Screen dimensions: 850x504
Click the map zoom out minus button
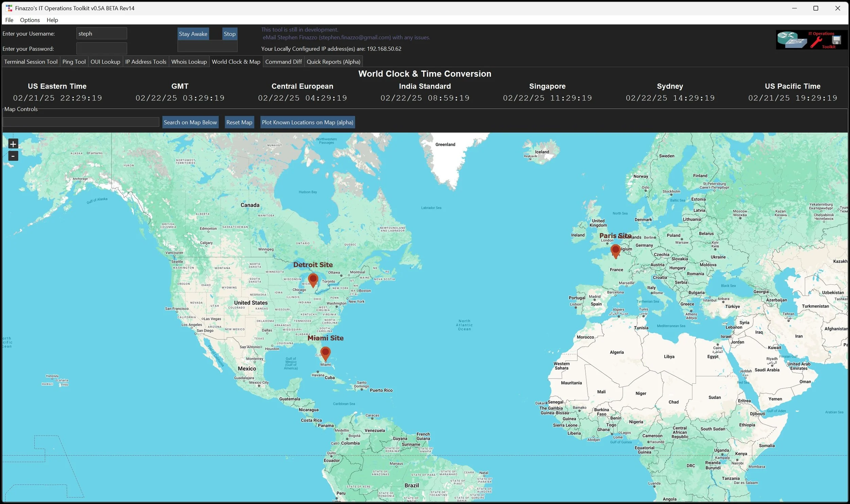(x=13, y=156)
